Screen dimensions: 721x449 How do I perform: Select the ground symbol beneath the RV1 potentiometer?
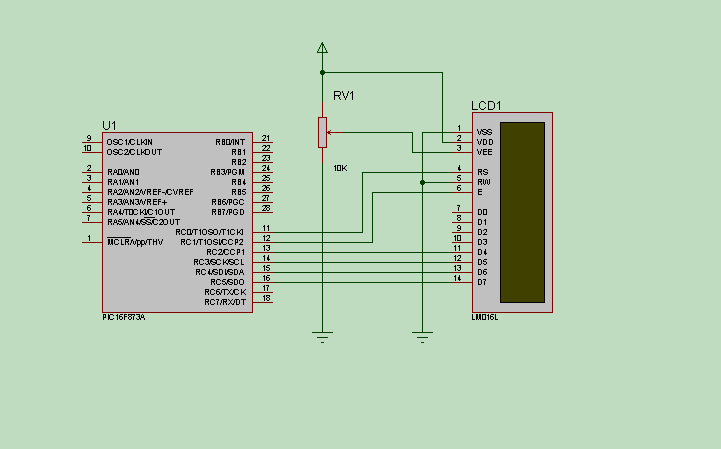pyautogui.click(x=322, y=336)
